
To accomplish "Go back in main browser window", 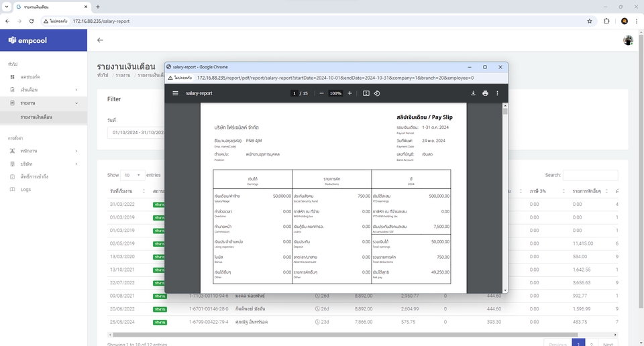I will click(x=7, y=21).
